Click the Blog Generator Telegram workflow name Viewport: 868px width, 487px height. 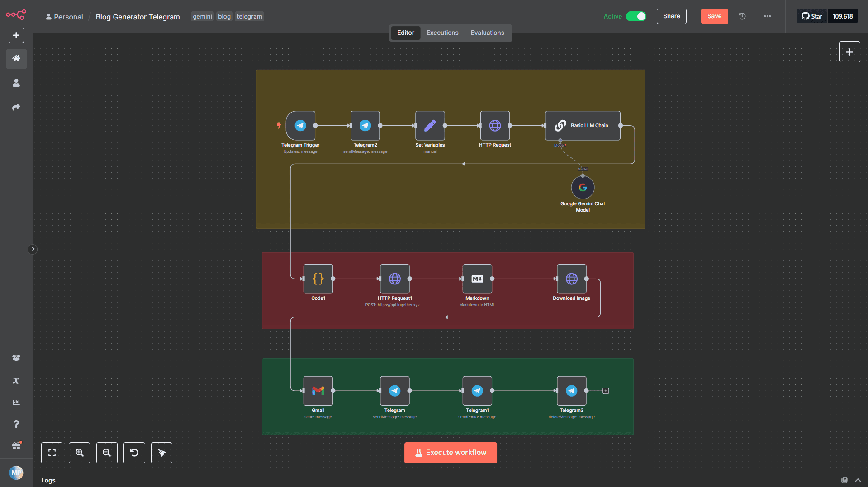138,17
